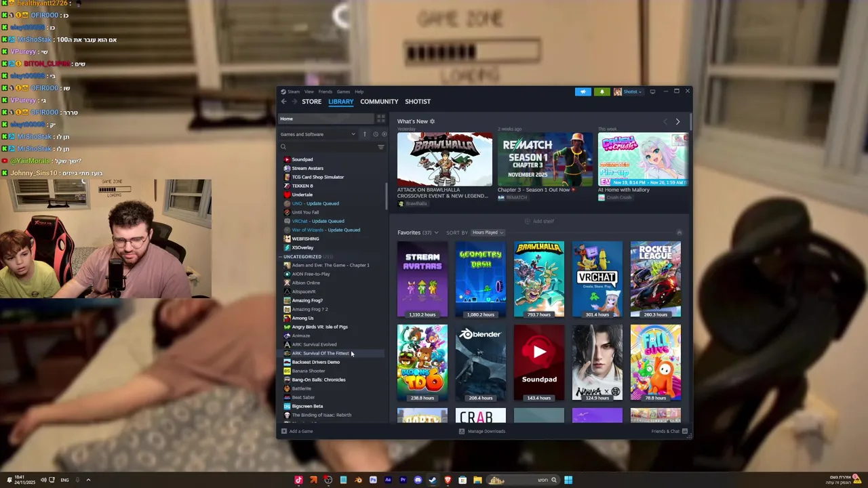
Task: Open Geometry Dash favorites tile
Action: point(481,279)
